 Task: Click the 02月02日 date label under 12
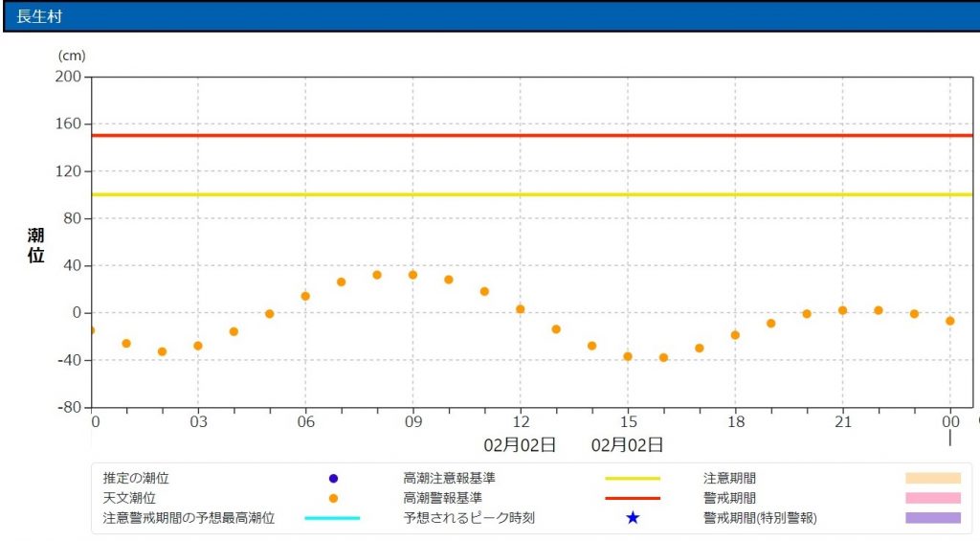tap(520, 445)
